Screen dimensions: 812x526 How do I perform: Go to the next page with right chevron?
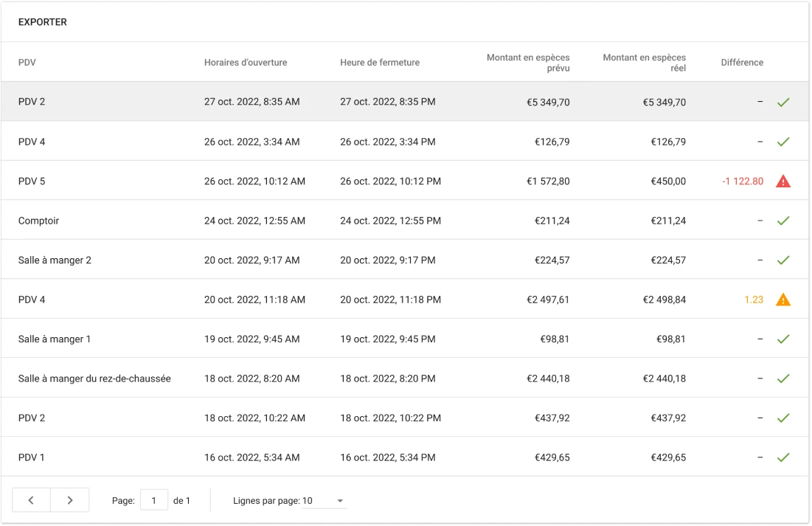point(70,500)
